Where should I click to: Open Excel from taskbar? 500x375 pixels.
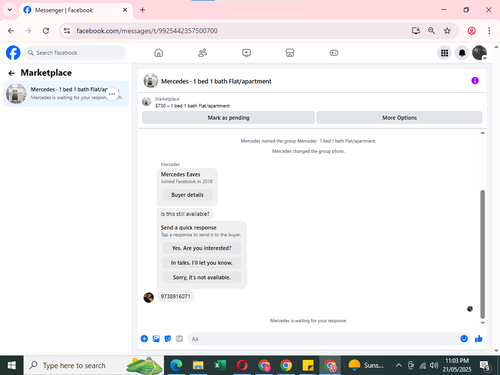220,365
